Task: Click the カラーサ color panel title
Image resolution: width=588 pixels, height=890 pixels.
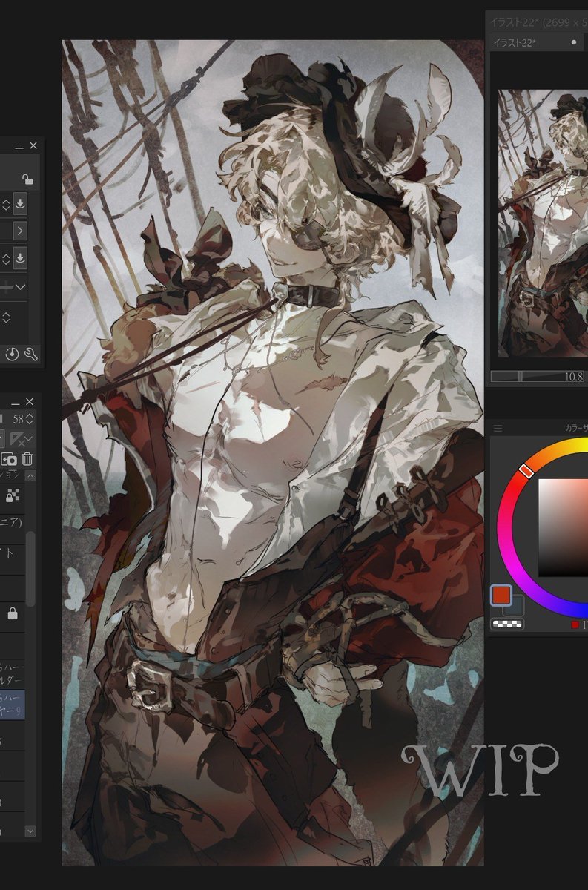Action: click(575, 428)
